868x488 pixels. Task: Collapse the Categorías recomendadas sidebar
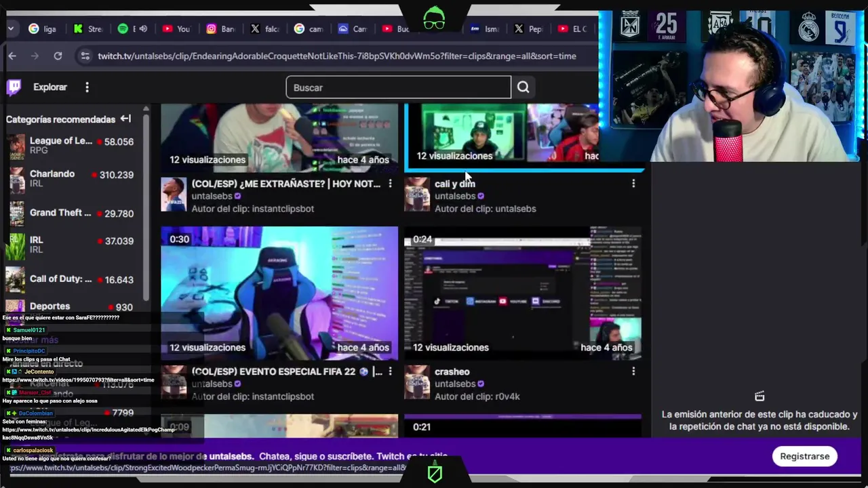[x=125, y=119]
